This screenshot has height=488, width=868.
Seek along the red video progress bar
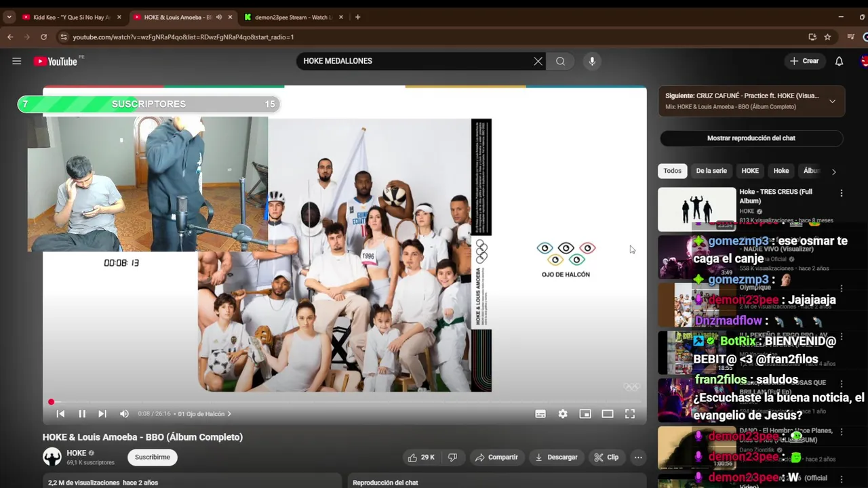[344, 402]
